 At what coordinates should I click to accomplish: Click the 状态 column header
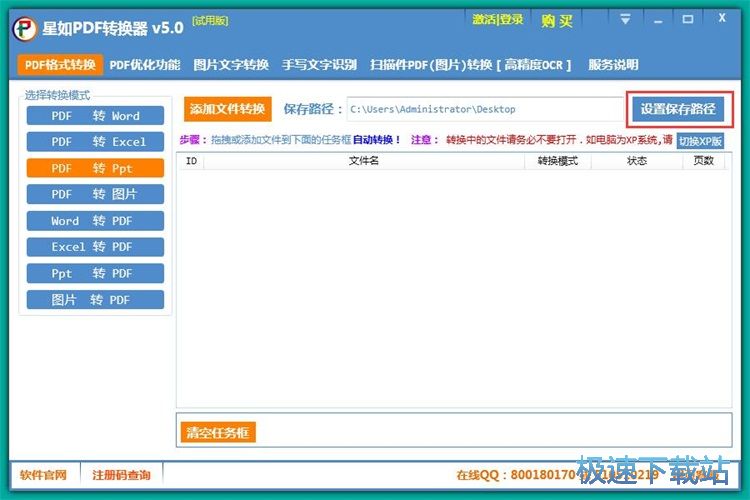pyautogui.click(x=637, y=161)
